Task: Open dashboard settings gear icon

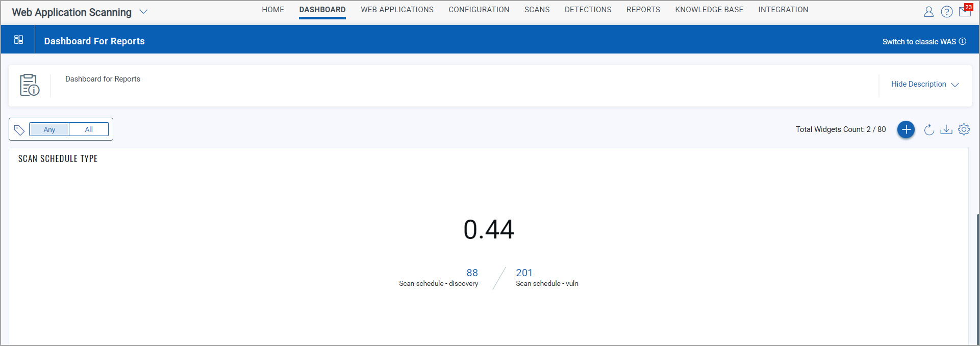Action: coord(964,129)
